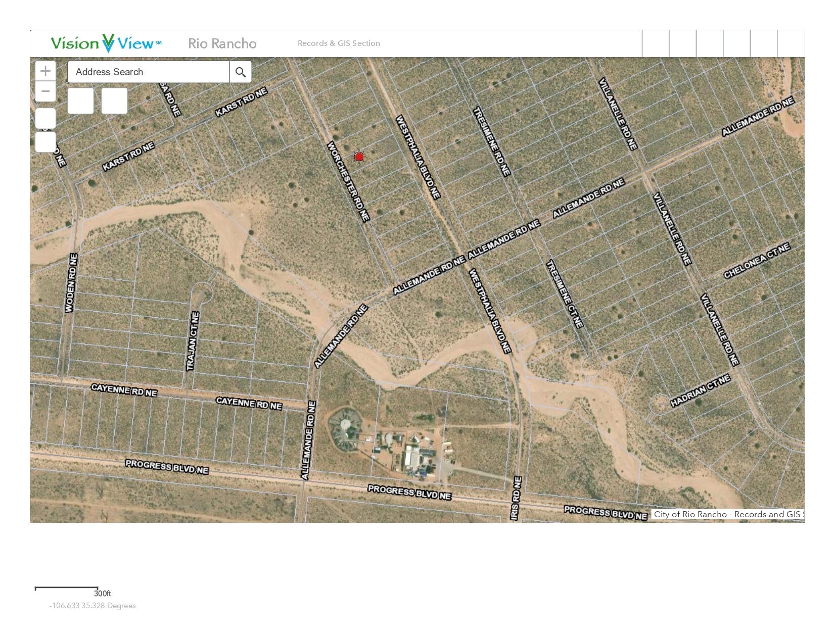
Task: Focus the Address Search input field
Action: tap(148, 72)
